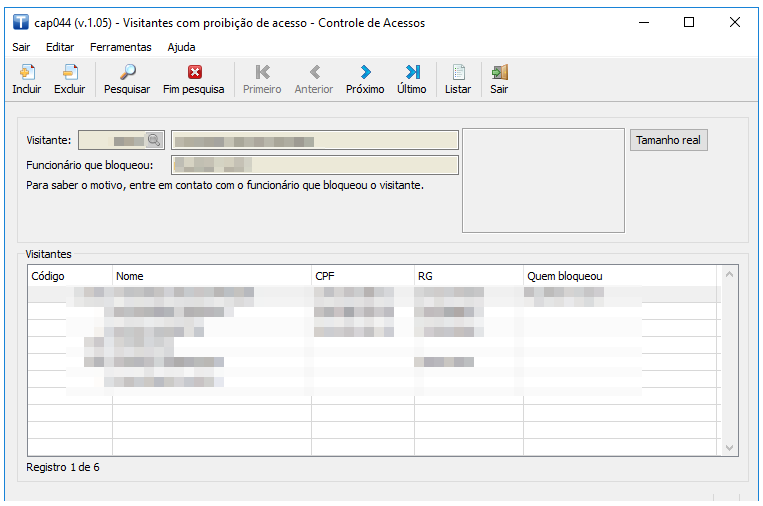Screen dimensions: 763x506
Task: Open the Ferramentas menu
Action: tap(120, 47)
